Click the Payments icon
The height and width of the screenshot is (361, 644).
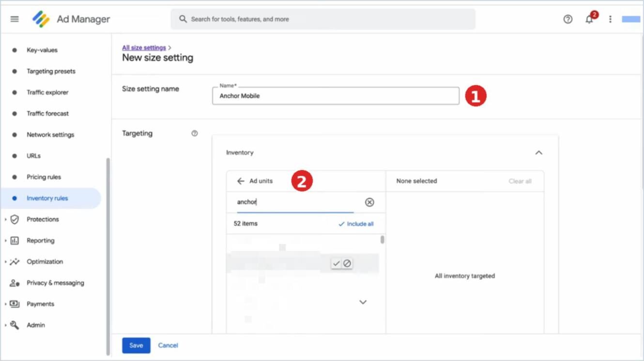point(15,304)
